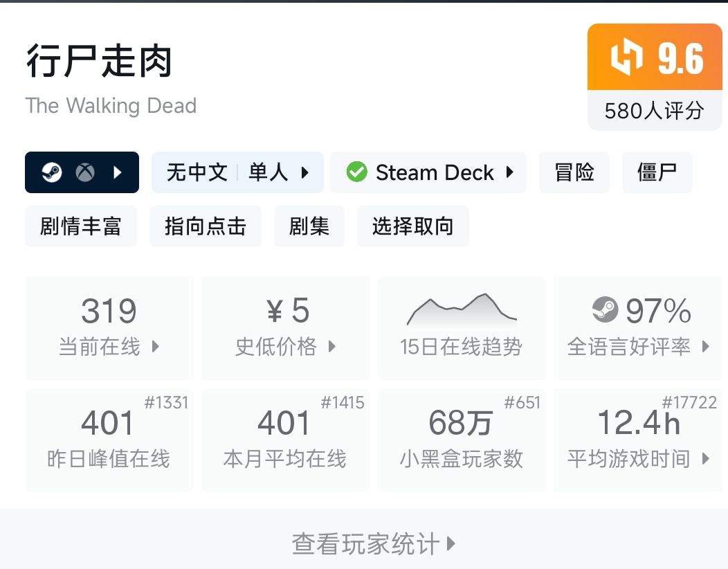Screen dimensions: 728x569
Task: Click the Xbox platform icon
Action: (85, 172)
